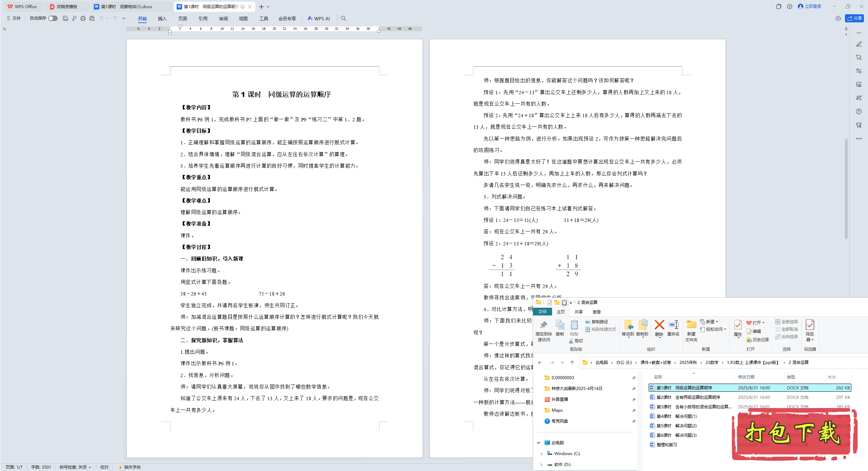Viewport: 868px width, 471px height.
Task: Click the 分享 share button
Action: click(854, 18)
